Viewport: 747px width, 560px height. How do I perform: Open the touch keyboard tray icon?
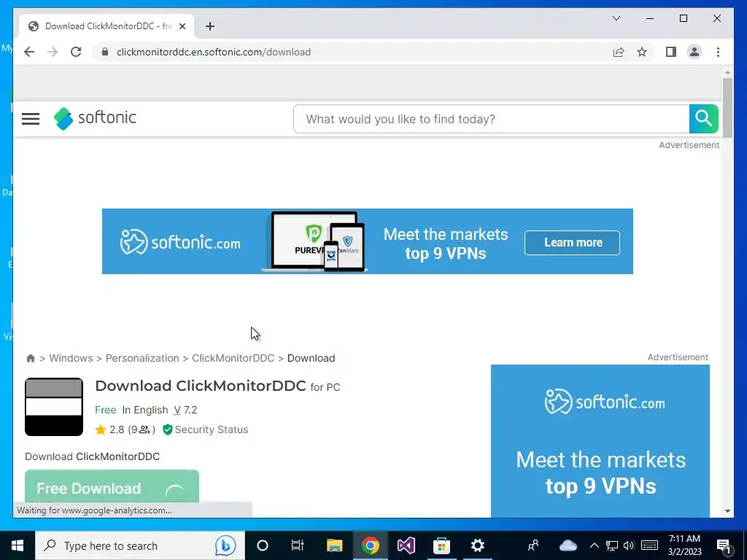(x=649, y=545)
